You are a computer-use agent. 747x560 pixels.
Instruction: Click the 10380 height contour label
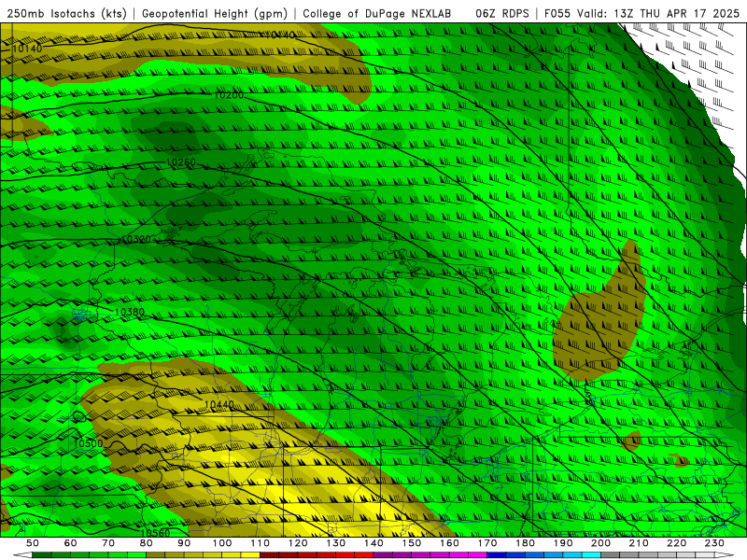130,313
